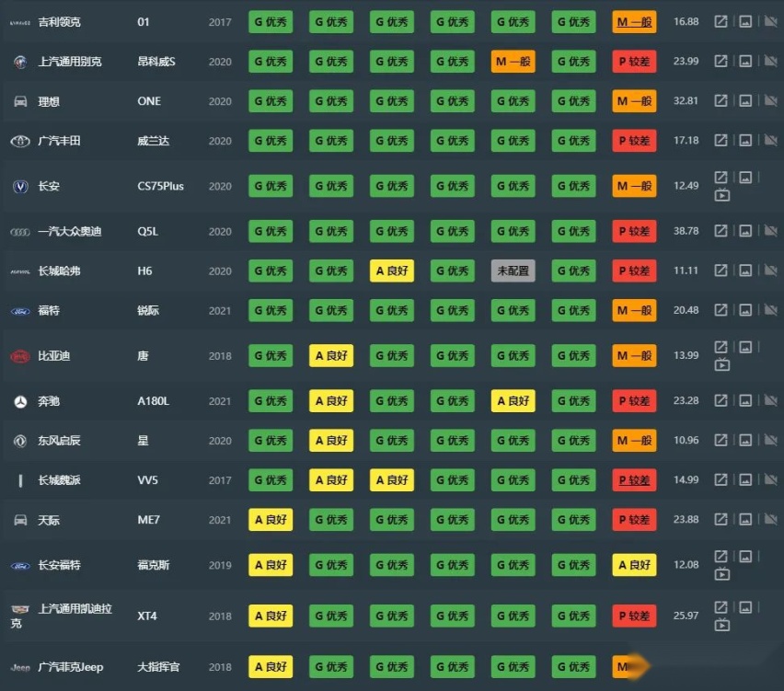This screenshot has height=691, width=784.
Task: Click the A 良好 badge in the 比亚迪 唐 row
Action: pyautogui.click(x=331, y=355)
